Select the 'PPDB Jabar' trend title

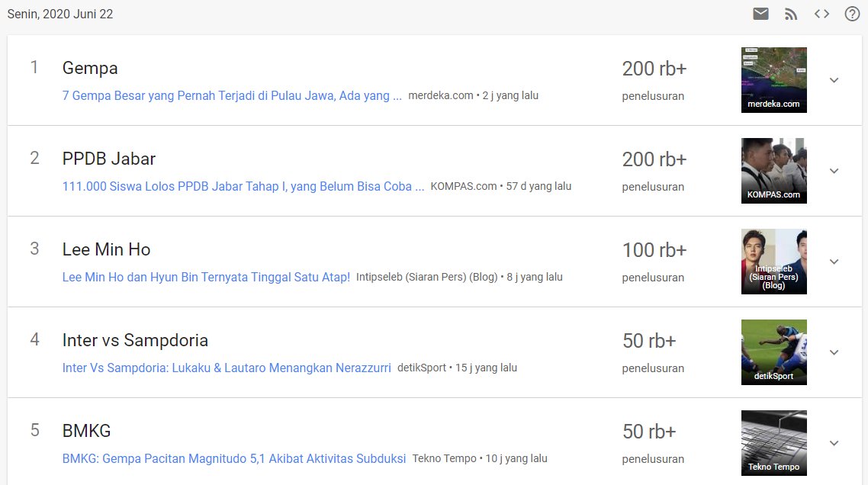(108, 159)
